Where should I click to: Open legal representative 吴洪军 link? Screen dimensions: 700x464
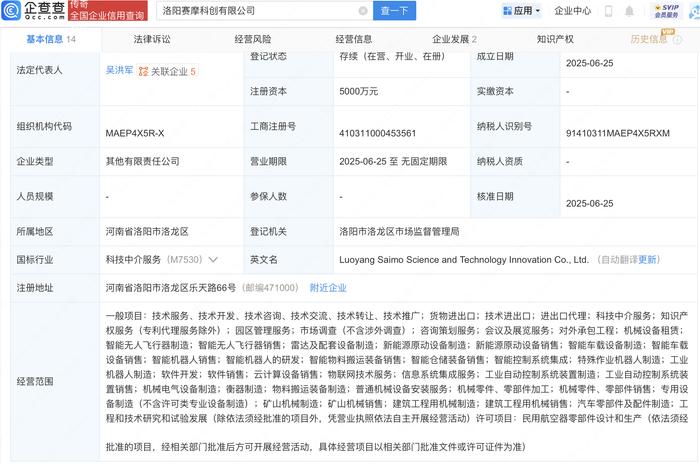click(119, 71)
